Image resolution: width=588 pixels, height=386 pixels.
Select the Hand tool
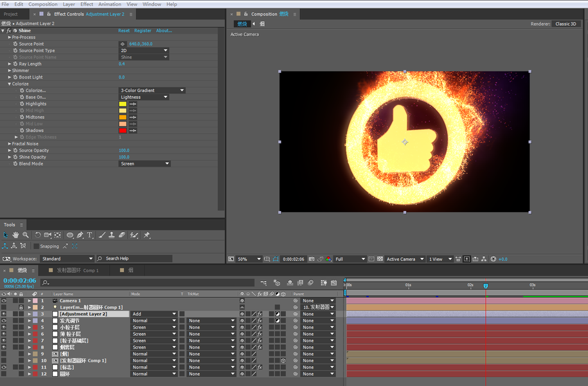15,235
